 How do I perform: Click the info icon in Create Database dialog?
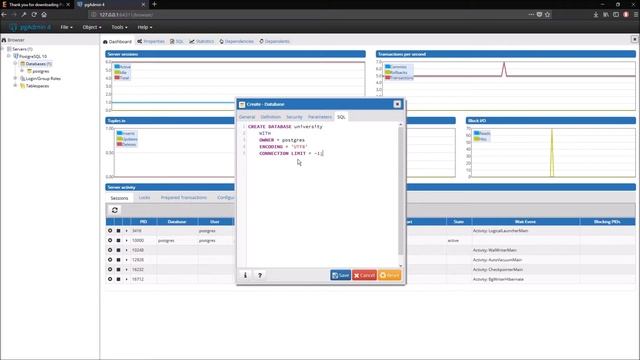[x=245, y=275]
